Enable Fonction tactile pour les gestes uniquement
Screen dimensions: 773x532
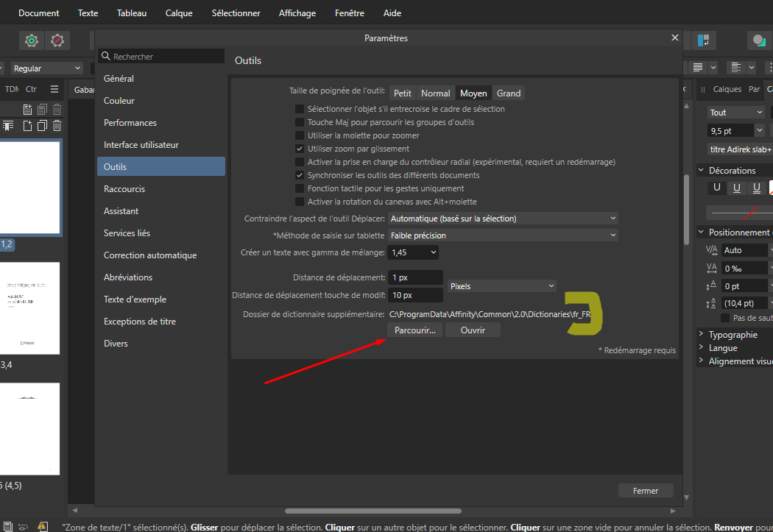coord(299,188)
